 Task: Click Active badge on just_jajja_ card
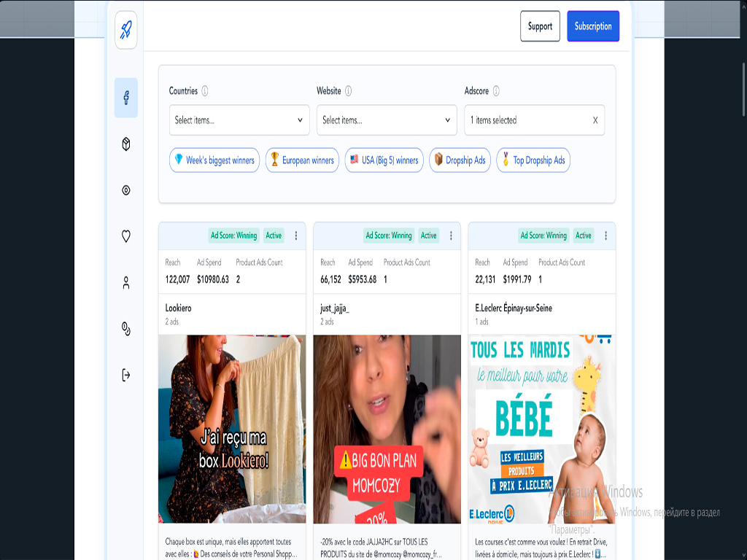tap(429, 236)
